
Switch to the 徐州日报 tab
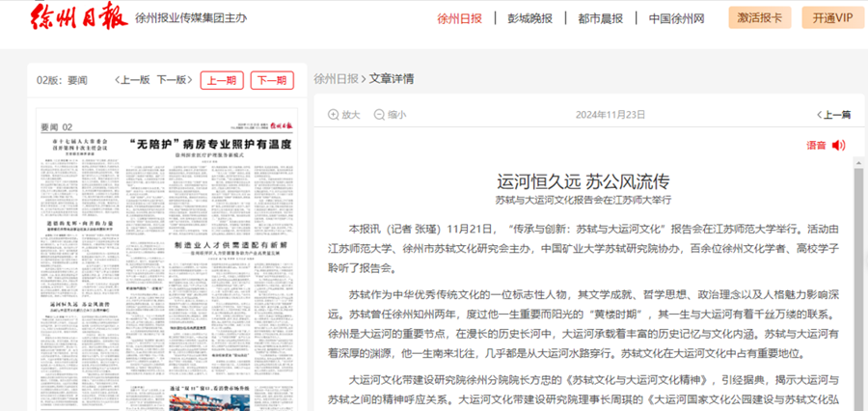459,18
